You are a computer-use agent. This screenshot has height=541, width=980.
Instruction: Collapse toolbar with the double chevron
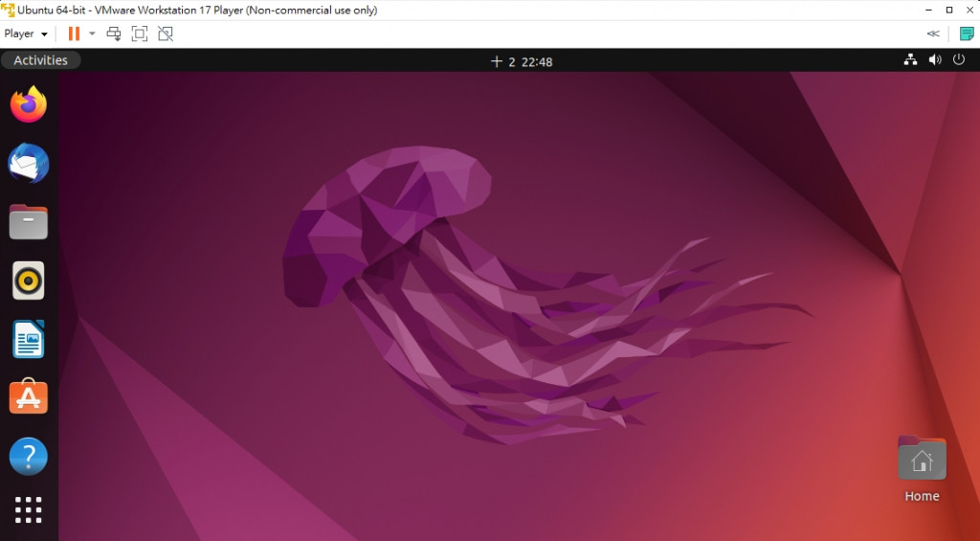pos(933,34)
